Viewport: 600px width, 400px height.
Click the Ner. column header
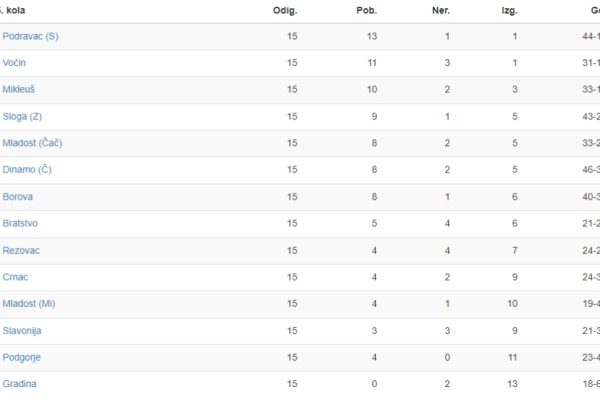click(x=441, y=11)
